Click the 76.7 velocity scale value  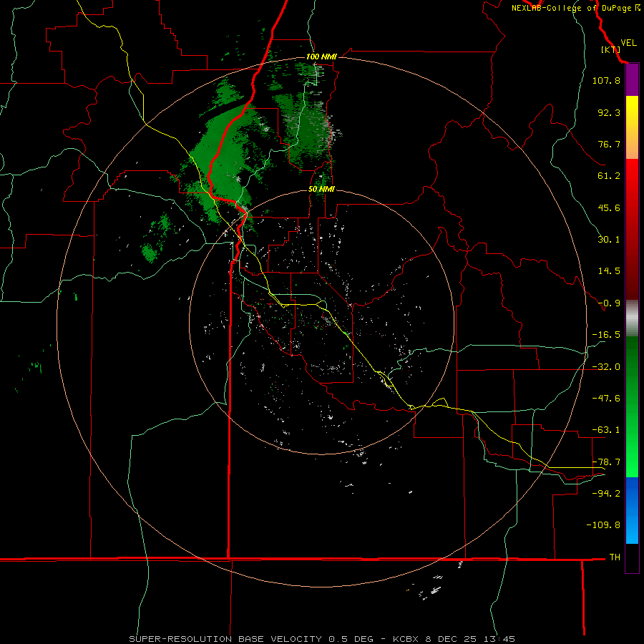(x=609, y=144)
